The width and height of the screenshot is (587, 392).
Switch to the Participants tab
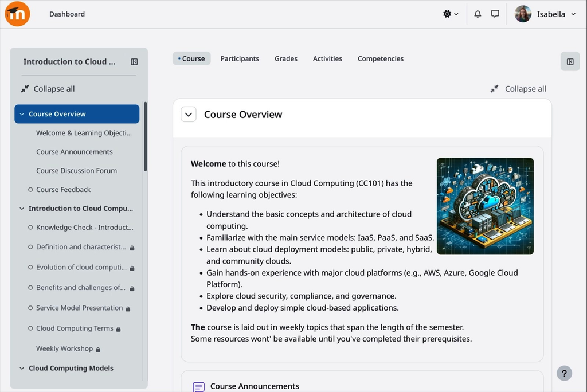click(240, 59)
